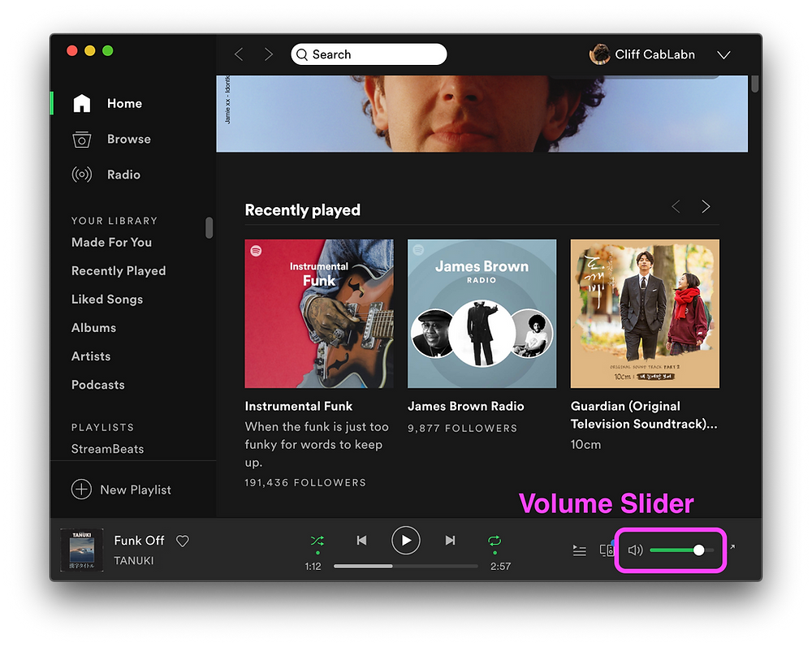Seek within the song progress bar

click(405, 567)
